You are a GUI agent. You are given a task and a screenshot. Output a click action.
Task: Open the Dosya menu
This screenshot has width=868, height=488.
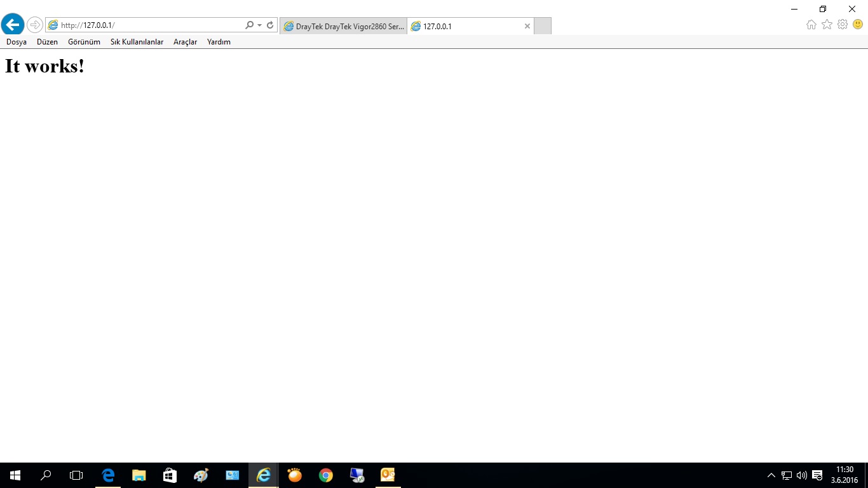[x=17, y=42]
